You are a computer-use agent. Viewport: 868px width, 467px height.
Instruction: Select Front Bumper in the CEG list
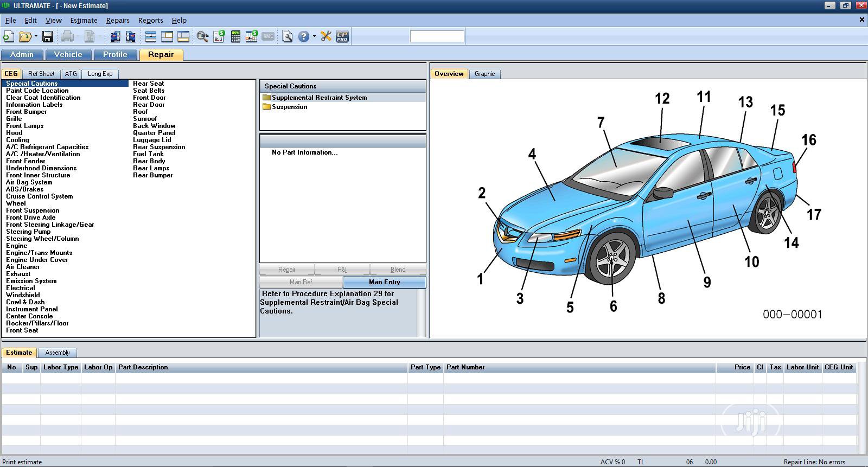click(x=27, y=112)
